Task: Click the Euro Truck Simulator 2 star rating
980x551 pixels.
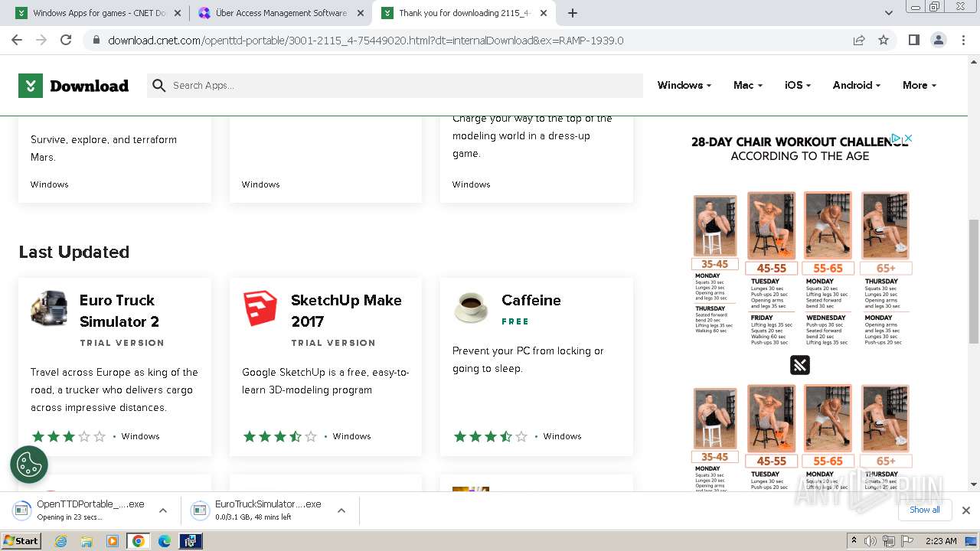Action: (x=68, y=436)
